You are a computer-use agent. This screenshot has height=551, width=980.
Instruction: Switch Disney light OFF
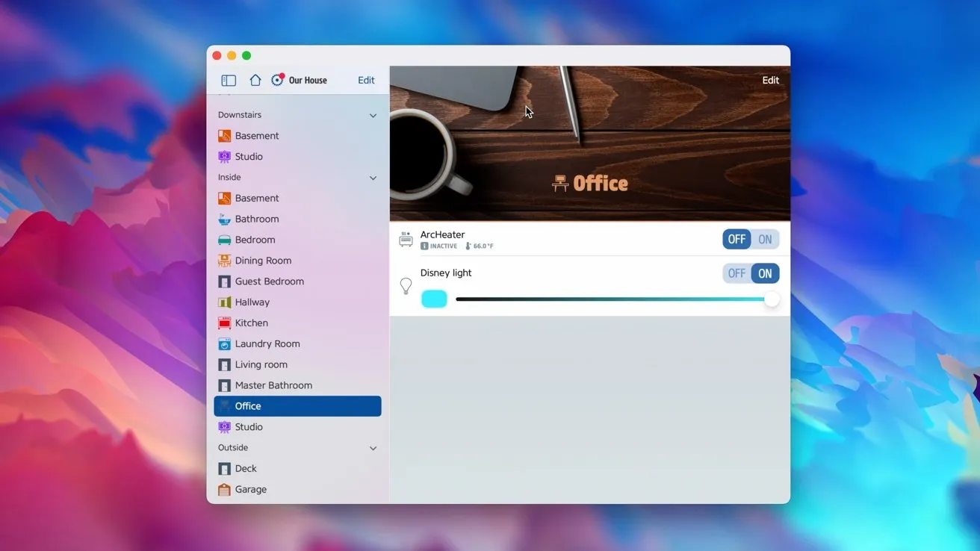pyautogui.click(x=736, y=273)
